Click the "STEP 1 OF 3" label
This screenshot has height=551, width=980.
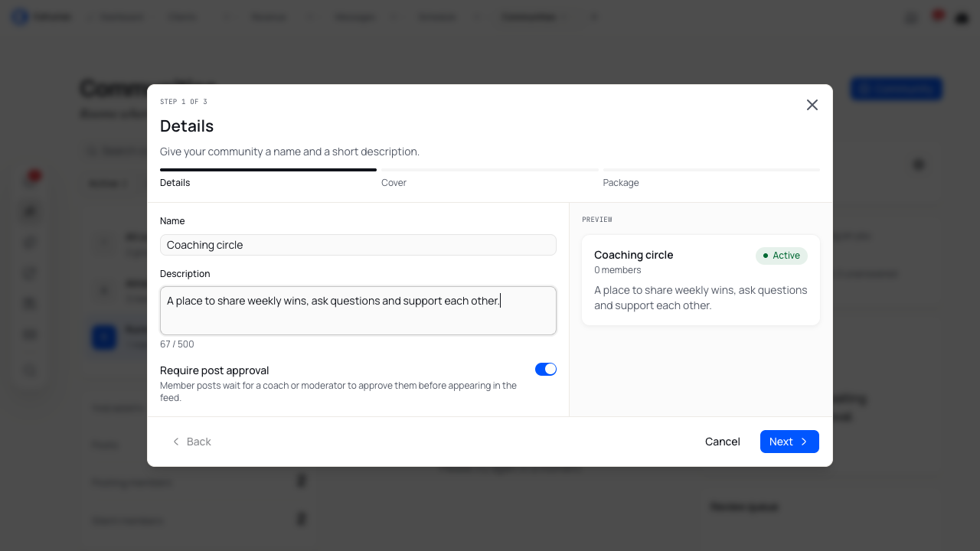tap(184, 102)
